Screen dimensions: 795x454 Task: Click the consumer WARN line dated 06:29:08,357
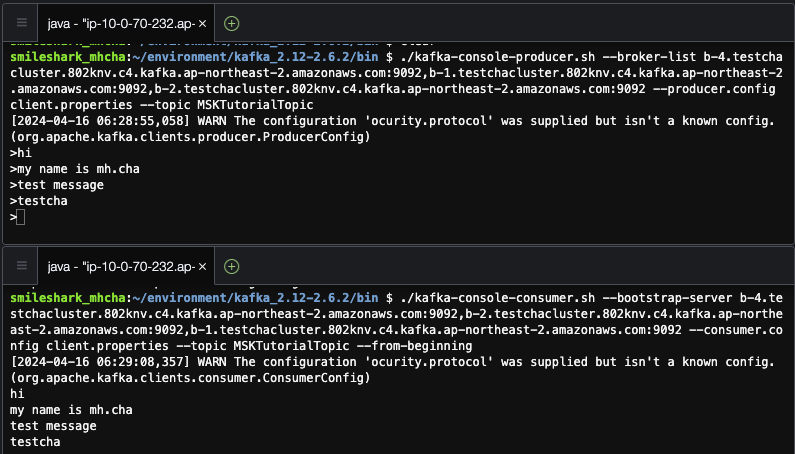tap(392, 362)
